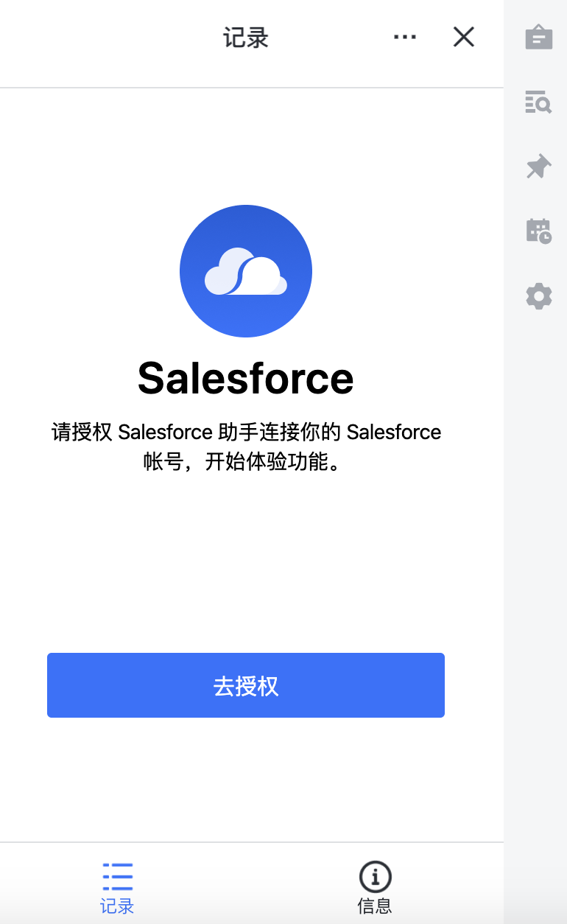The height and width of the screenshot is (924, 567).
Task: Switch to the 信息 tab label
Action: coord(375,906)
